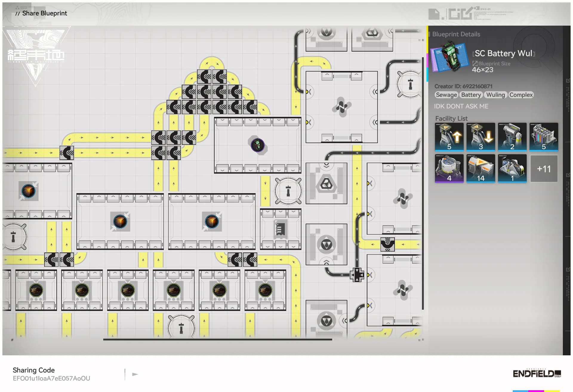This screenshot has width=573, height=392.
Task: Click the battery item in the center machine
Action: point(258,145)
